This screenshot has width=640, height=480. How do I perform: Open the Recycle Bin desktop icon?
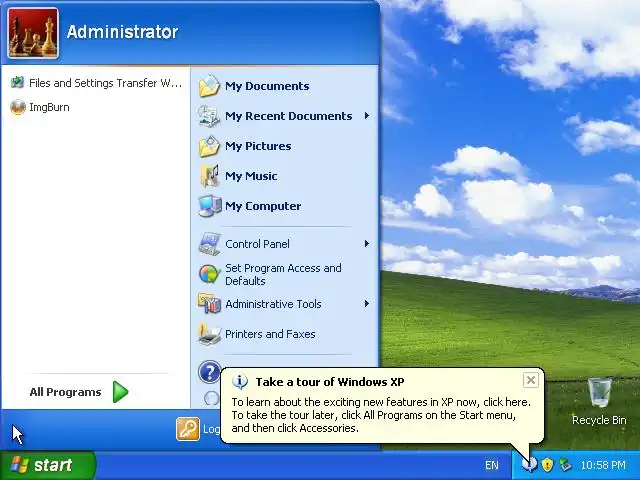pyautogui.click(x=599, y=393)
